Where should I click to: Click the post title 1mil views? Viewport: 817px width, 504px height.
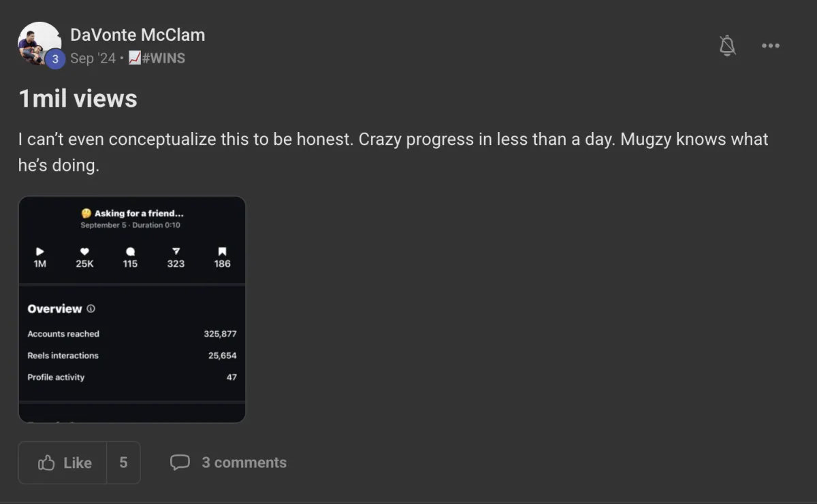(x=78, y=99)
